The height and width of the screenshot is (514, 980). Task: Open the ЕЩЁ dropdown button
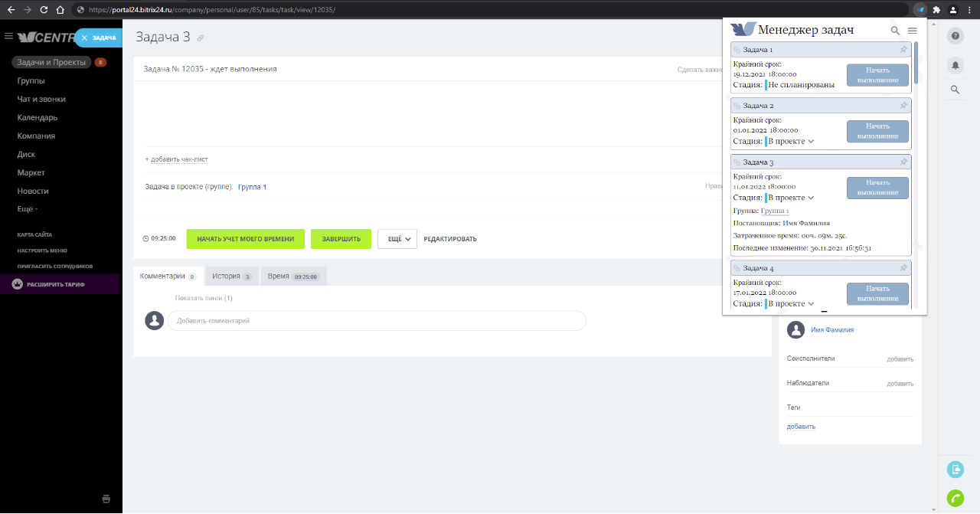pos(397,239)
